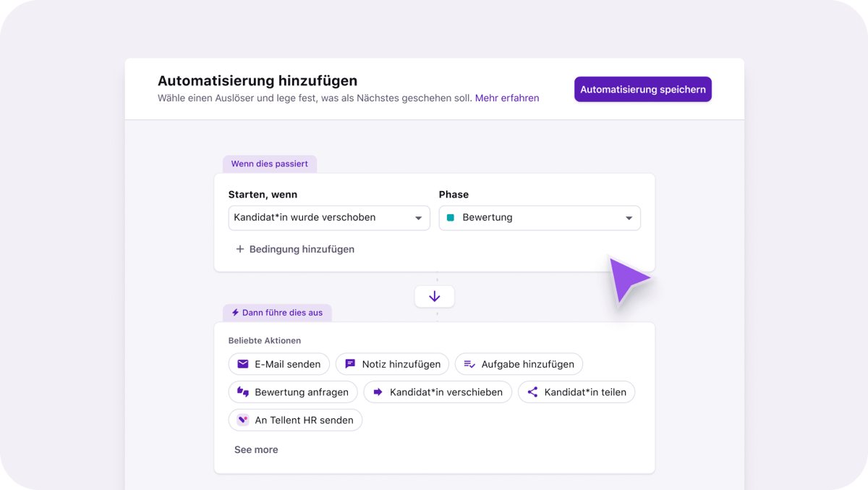Screen dimensions: 868x490
Task: Click the share icon on Kandidat*in teilen
Action: click(x=532, y=392)
